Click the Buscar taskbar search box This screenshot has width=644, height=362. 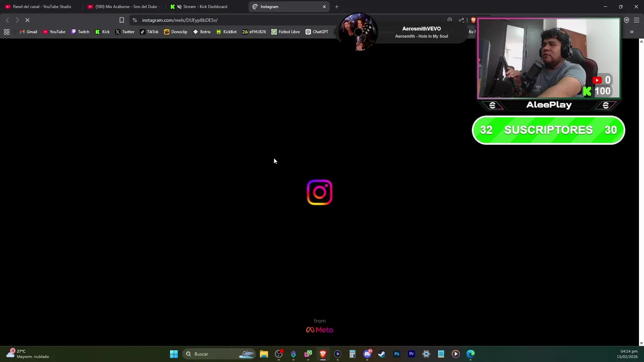click(x=219, y=354)
